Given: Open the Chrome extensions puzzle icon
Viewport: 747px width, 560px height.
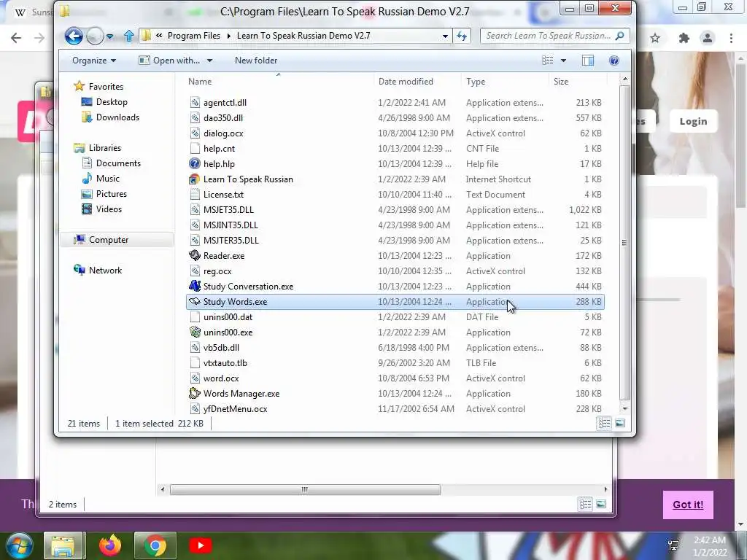Looking at the screenshot, I should 684,38.
